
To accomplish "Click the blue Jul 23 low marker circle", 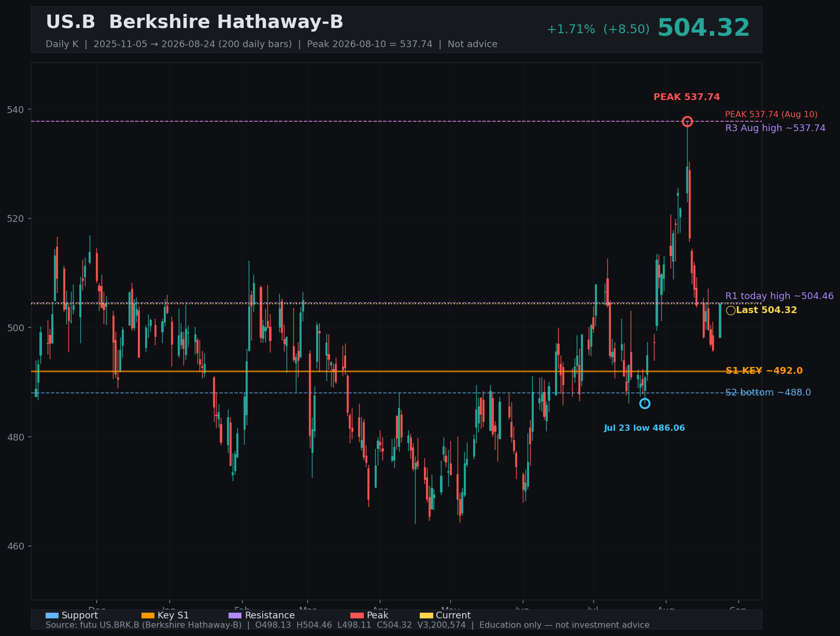I will [645, 403].
